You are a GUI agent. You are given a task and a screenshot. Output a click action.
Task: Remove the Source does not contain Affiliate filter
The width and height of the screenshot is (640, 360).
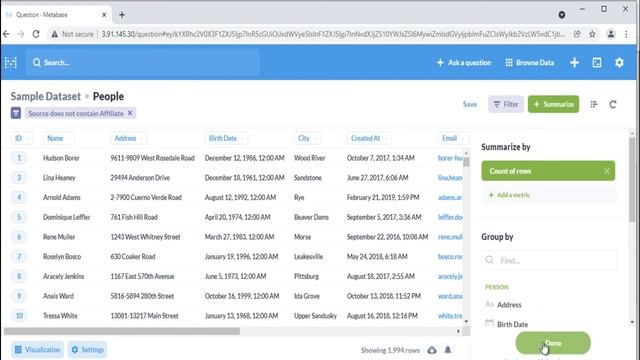click(x=130, y=113)
